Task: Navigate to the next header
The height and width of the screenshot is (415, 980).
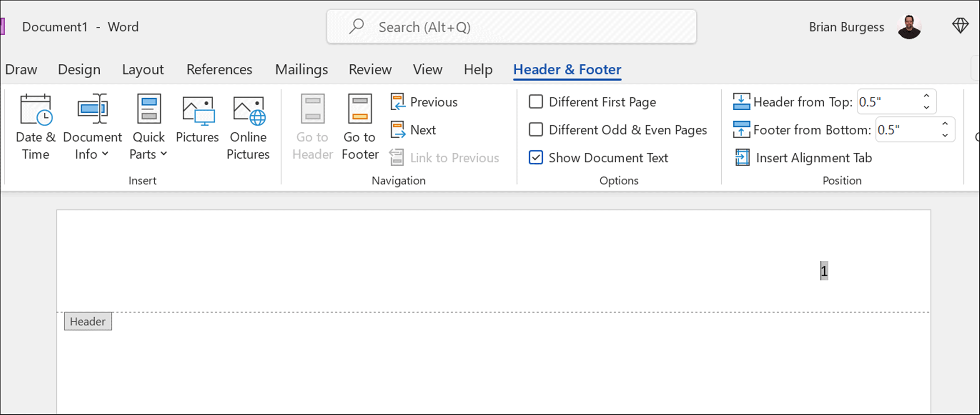Action: coord(413,130)
